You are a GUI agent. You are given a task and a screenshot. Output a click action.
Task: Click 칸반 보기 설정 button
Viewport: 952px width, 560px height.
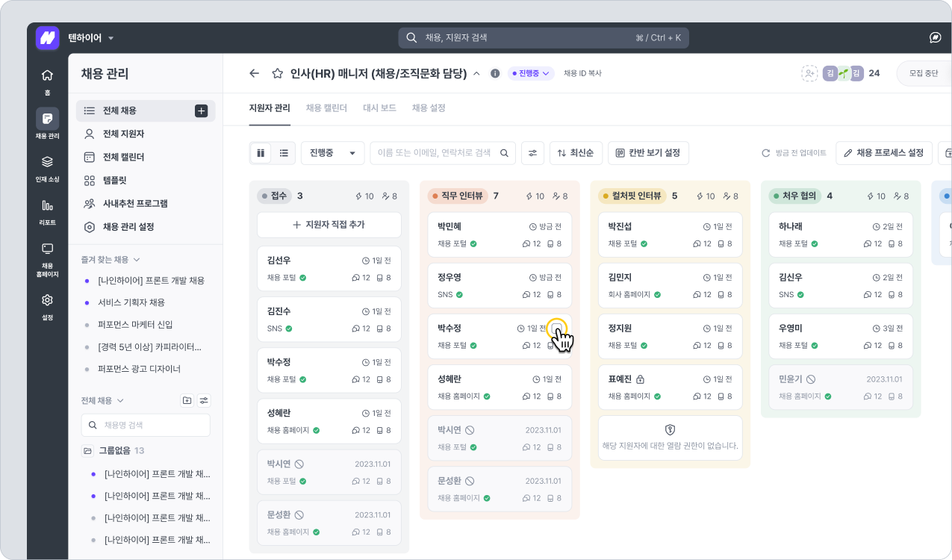pyautogui.click(x=648, y=153)
